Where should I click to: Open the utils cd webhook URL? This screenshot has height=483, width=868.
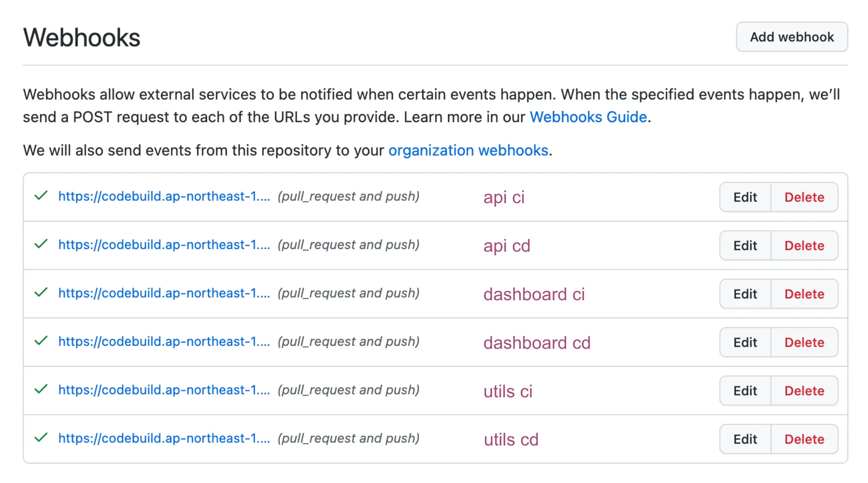[164, 438]
